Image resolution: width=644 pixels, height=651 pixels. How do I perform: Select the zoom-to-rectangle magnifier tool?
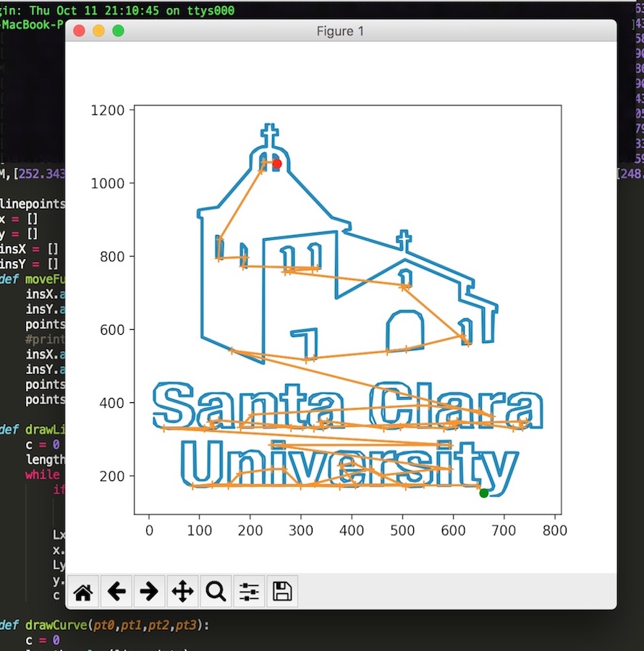pos(216,592)
